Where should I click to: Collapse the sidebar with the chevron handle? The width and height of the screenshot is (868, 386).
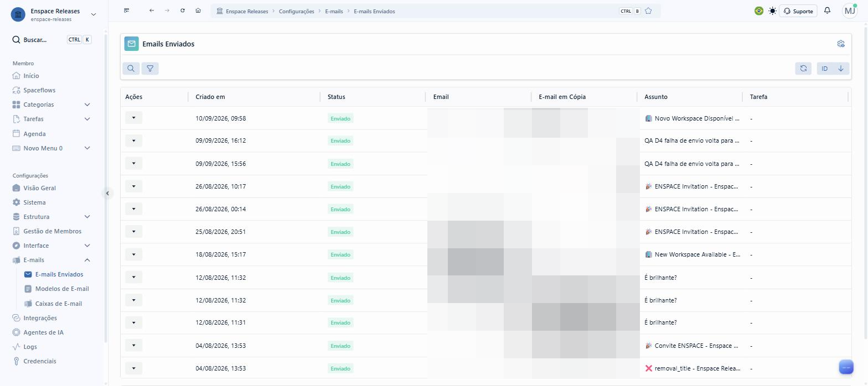(x=107, y=193)
